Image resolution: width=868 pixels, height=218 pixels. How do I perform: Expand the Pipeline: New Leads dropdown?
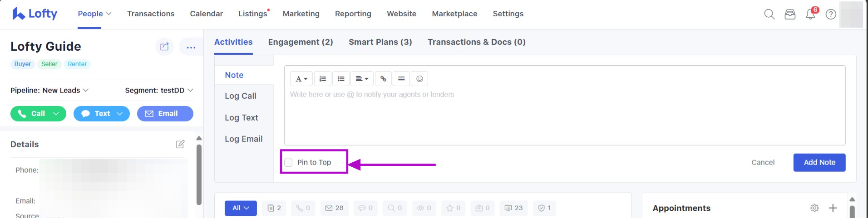(49, 90)
